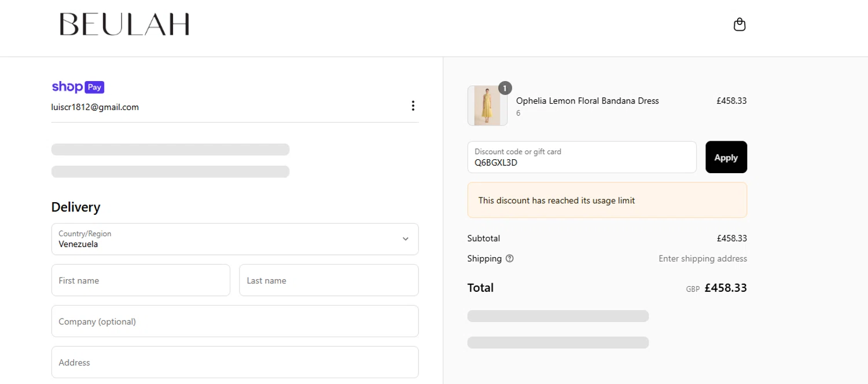Viewport: 868px width, 384px height.
Task: Click the Total £458.33 amount
Action: point(726,288)
